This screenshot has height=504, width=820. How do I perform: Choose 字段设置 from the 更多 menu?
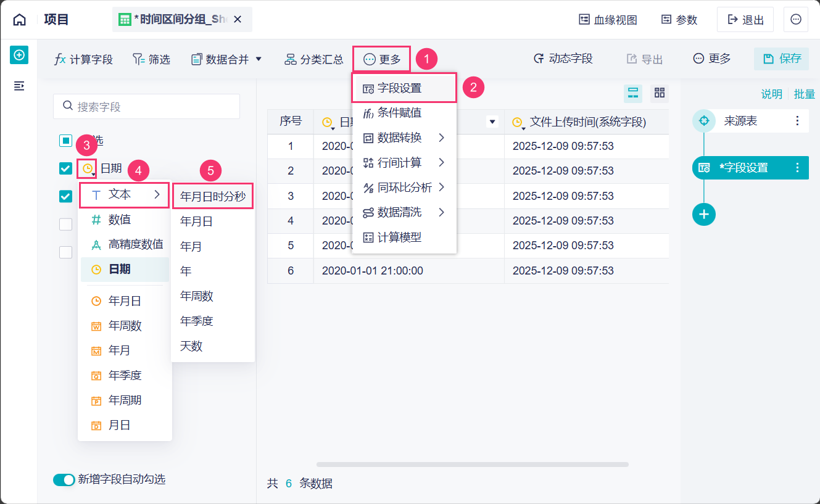pos(404,88)
